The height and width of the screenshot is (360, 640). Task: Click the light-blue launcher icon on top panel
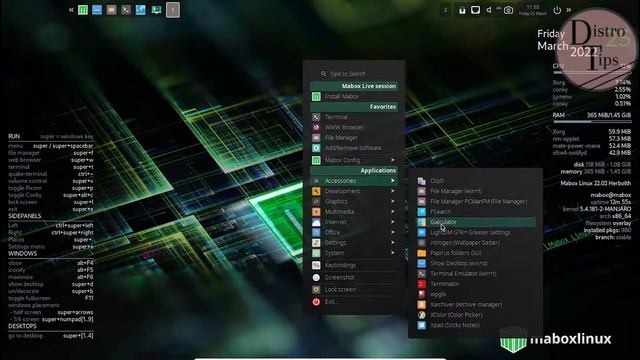point(140,10)
